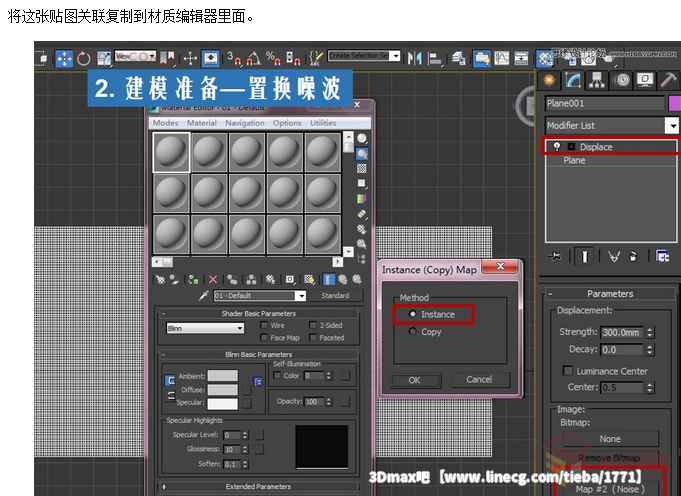This screenshot has width=681, height=496.
Task: Open the Material menu in Material Editor
Action: click(202, 123)
